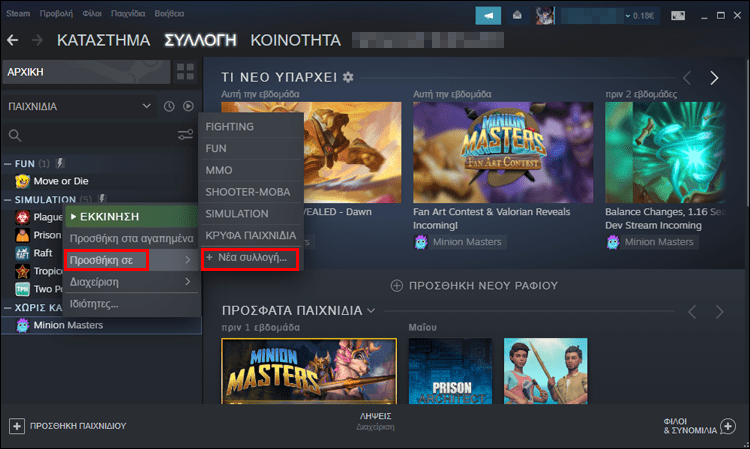Click the user avatar picture

pyautogui.click(x=545, y=15)
